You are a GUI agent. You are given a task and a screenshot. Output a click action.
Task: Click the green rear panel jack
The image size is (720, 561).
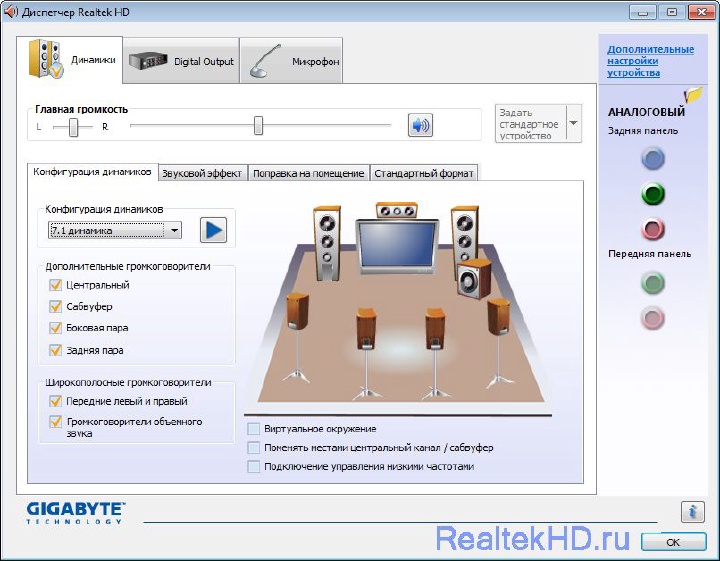click(652, 194)
